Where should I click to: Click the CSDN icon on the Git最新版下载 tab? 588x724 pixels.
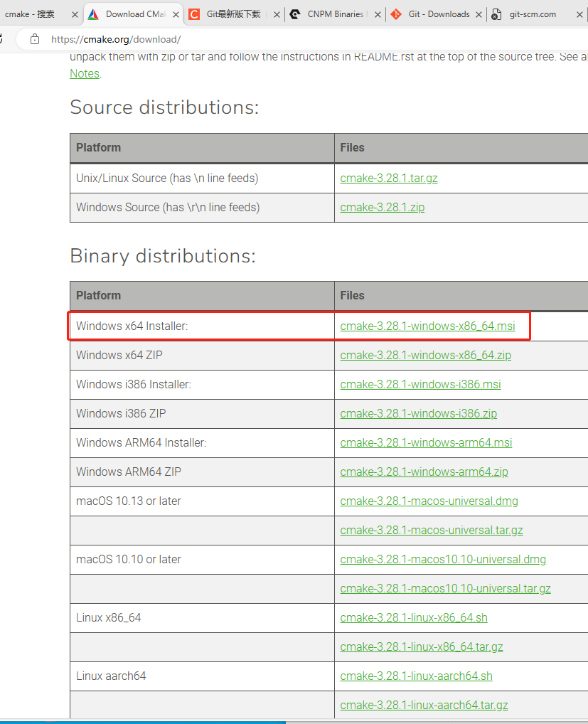(193, 14)
